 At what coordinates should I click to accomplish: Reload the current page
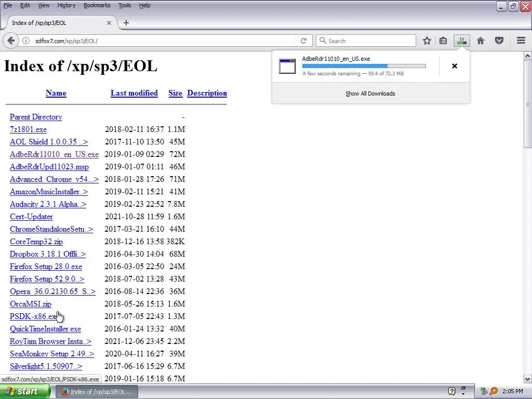click(303, 41)
